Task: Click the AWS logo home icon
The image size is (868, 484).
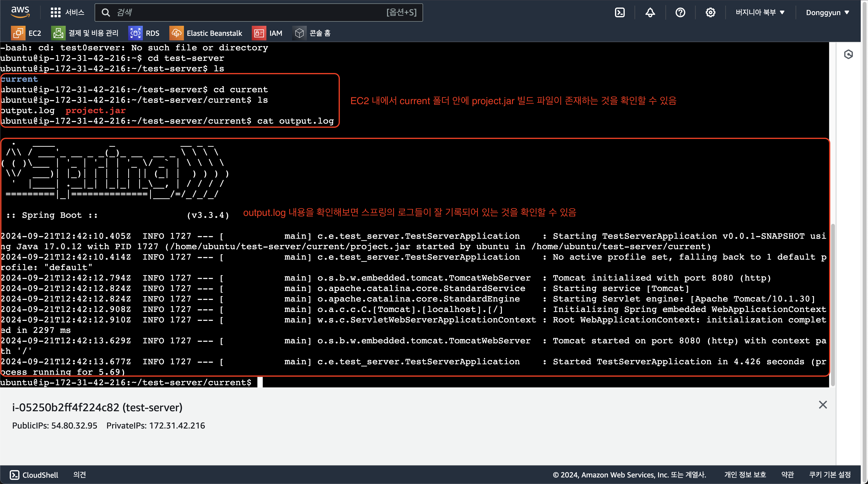Action: 20,12
